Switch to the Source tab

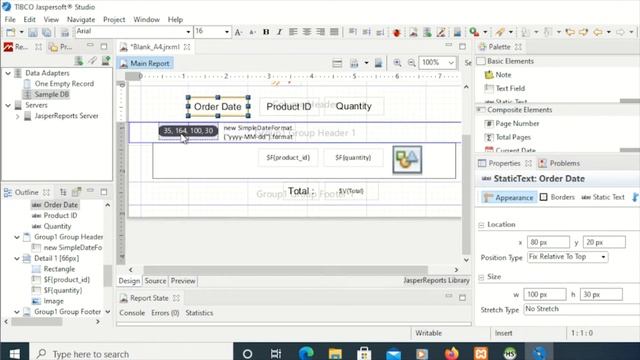[x=155, y=281]
